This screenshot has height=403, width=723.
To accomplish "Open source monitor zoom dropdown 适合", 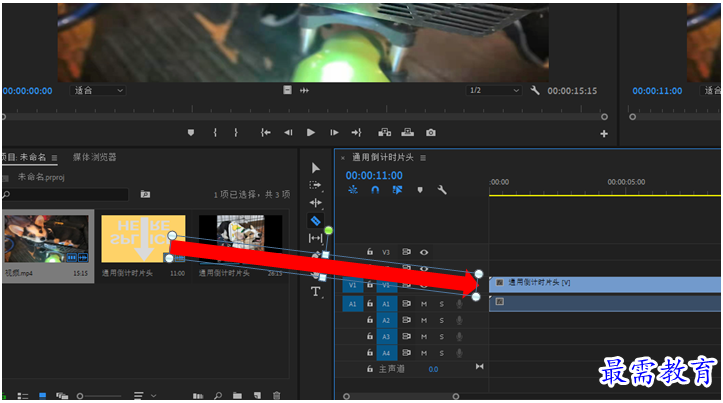I will tap(98, 90).
